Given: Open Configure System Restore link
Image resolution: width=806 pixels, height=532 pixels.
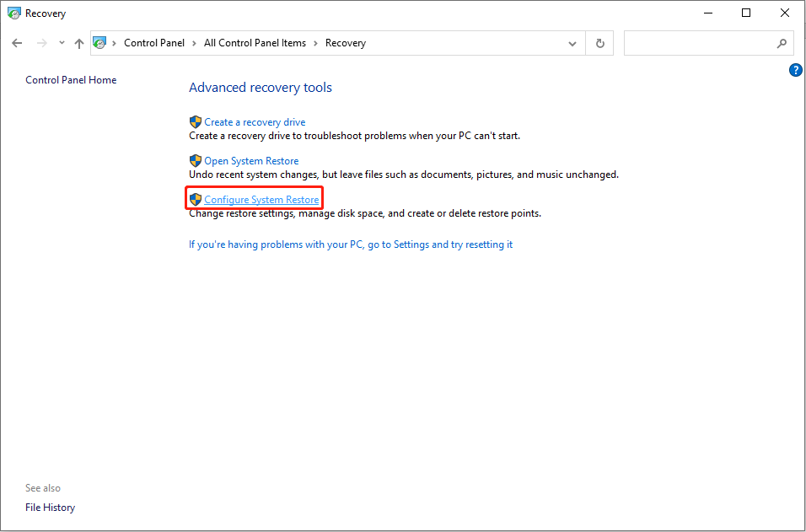Looking at the screenshot, I should click(x=261, y=200).
